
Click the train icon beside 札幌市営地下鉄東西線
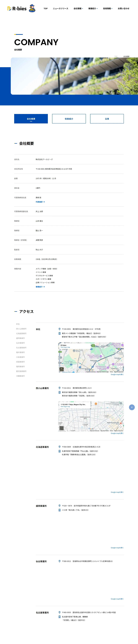[x=60, y=451]
